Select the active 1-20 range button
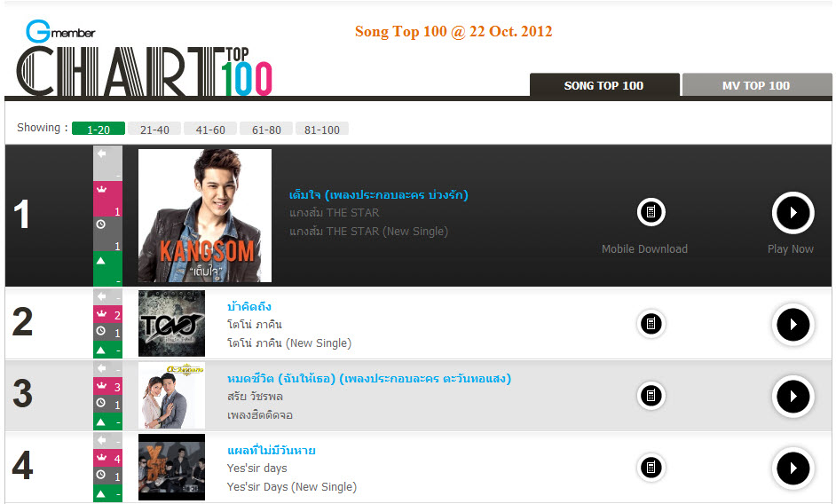Image resolution: width=836 pixels, height=504 pixels. [99, 129]
